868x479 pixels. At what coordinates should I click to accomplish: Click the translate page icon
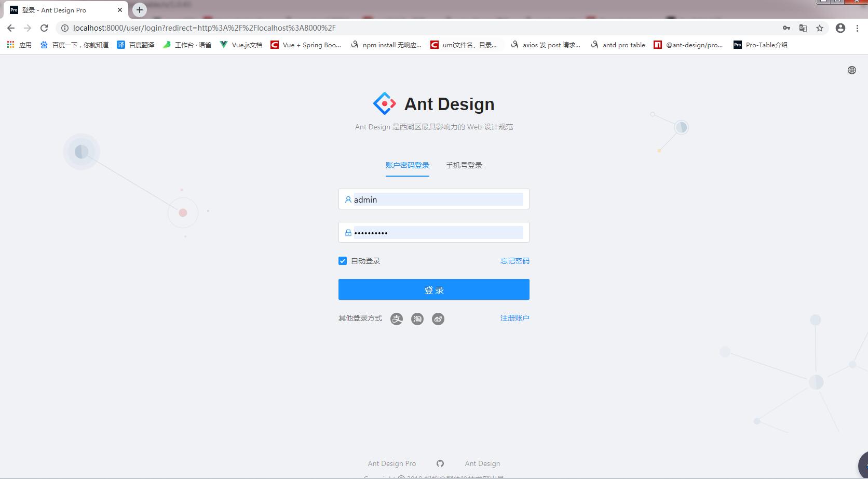coord(803,28)
